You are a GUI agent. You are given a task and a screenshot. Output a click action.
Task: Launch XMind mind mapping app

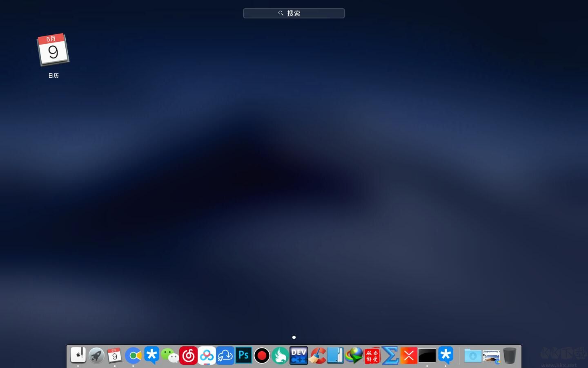coord(409,356)
